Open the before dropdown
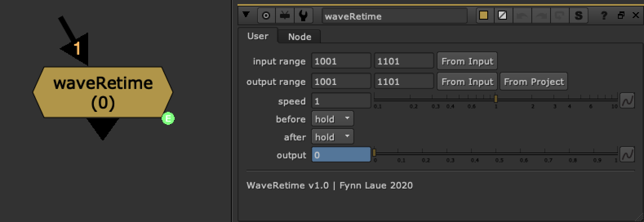 pos(332,119)
